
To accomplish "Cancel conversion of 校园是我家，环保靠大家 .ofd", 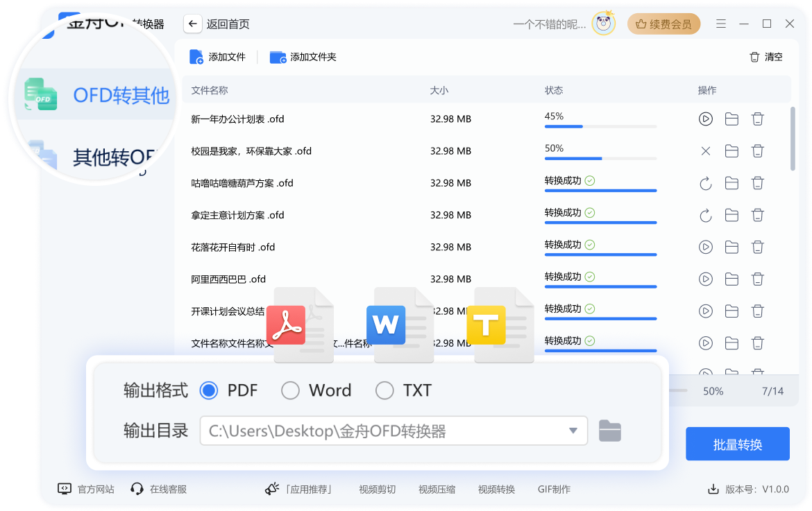I will pyautogui.click(x=706, y=150).
